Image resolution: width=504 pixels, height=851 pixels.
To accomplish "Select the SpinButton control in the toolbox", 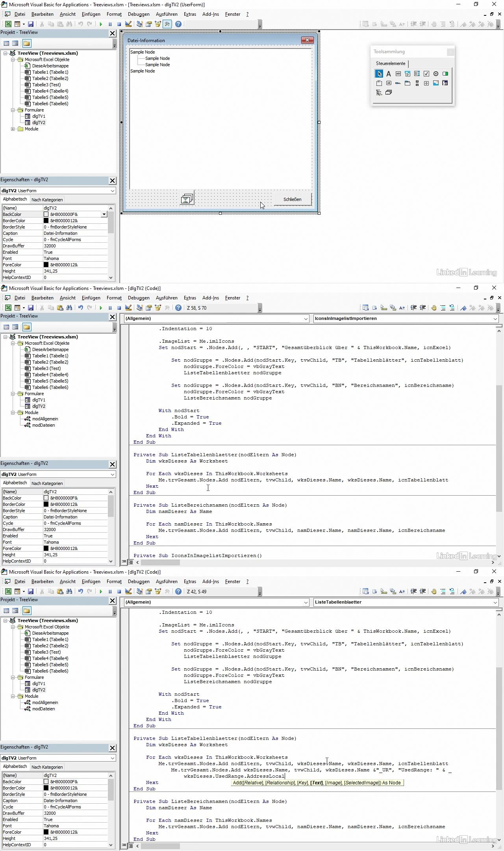I will [426, 83].
